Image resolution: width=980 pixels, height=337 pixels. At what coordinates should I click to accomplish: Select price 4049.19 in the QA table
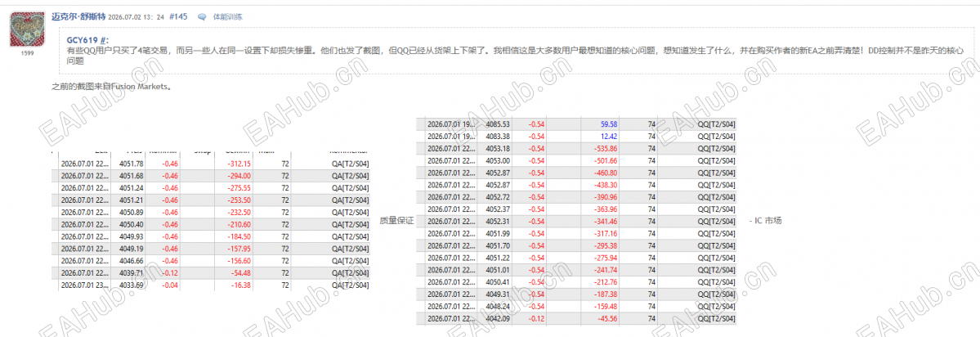[131, 248]
